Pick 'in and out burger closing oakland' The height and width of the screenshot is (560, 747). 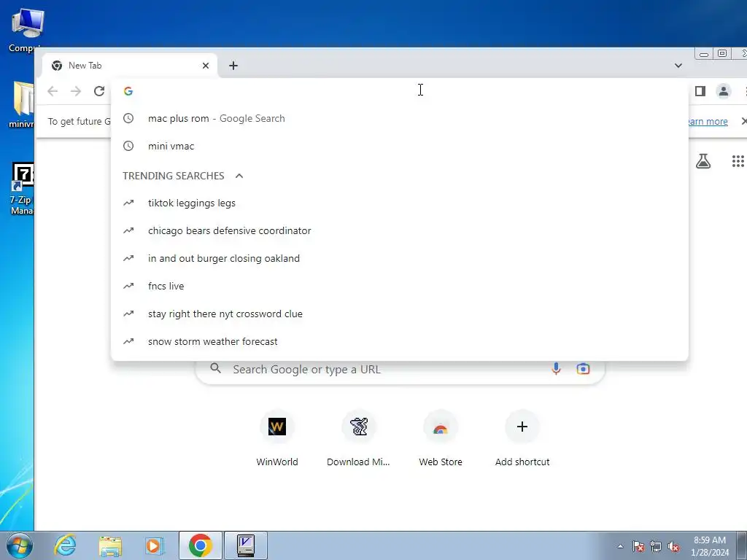click(x=399, y=259)
